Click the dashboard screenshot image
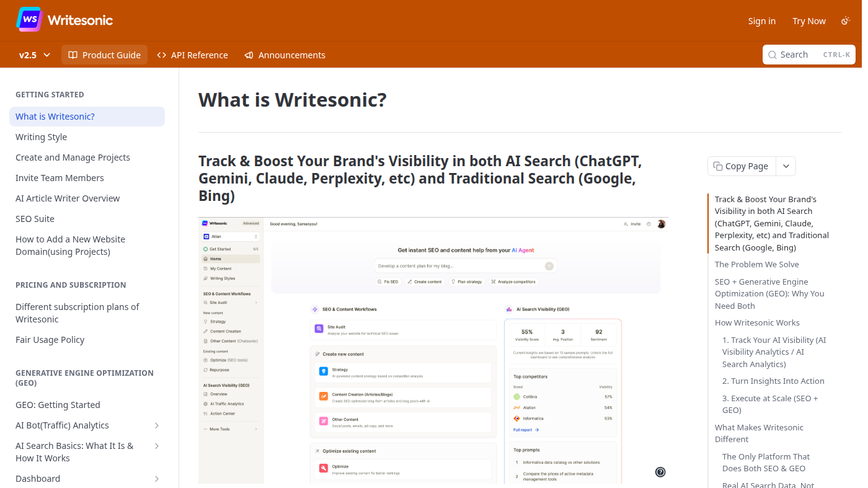This screenshot has width=868, height=488. pos(433,350)
